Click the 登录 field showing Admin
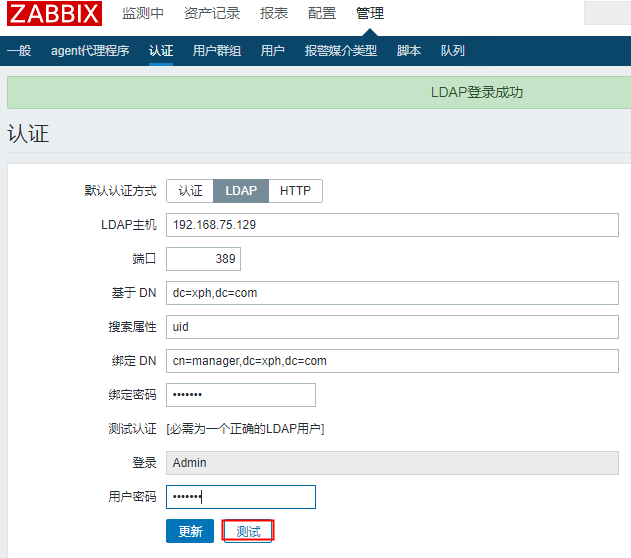The height and width of the screenshot is (558, 631). click(392, 463)
